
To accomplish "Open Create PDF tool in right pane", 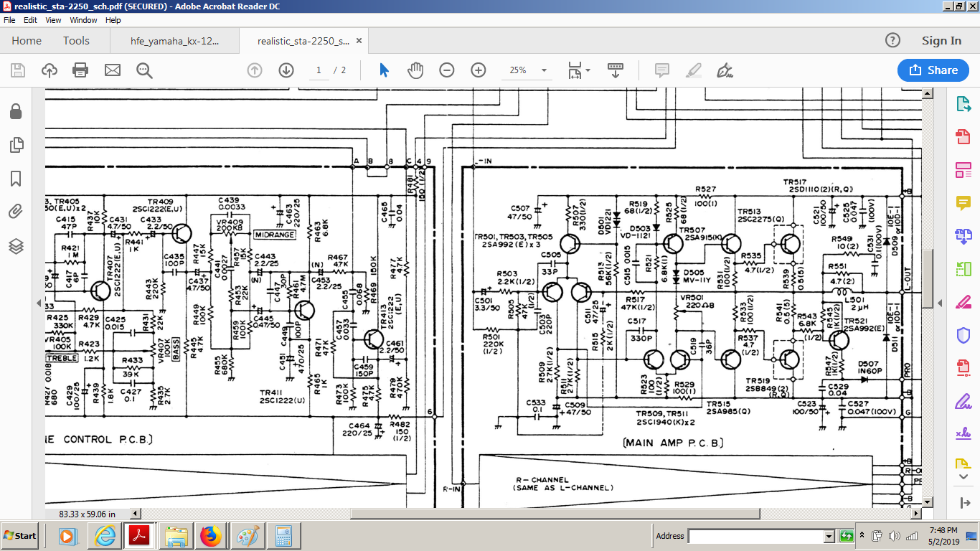I will [x=963, y=137].
